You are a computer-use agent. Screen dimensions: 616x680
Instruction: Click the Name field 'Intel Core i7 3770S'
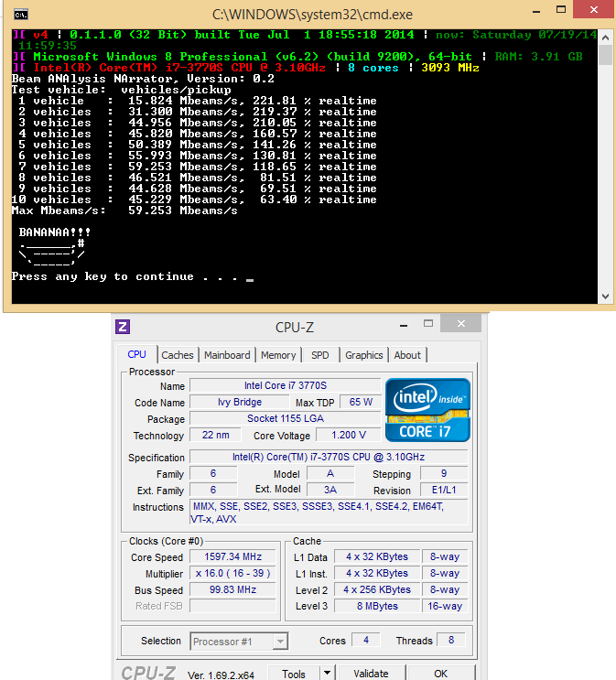pyautogui.click(x=286, y=385)
